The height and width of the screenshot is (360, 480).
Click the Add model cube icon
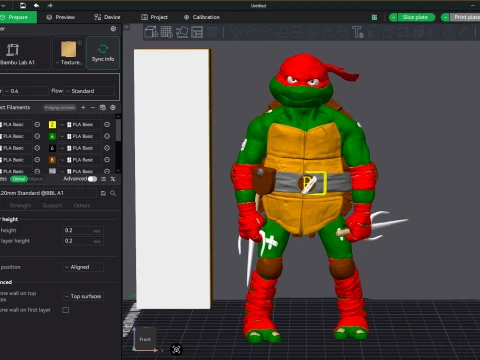tap(151, 32)
